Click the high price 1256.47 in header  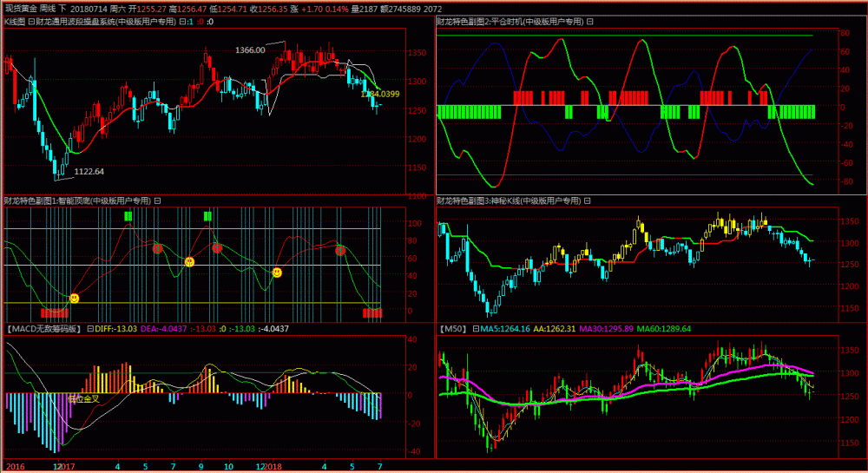point(192,9)
